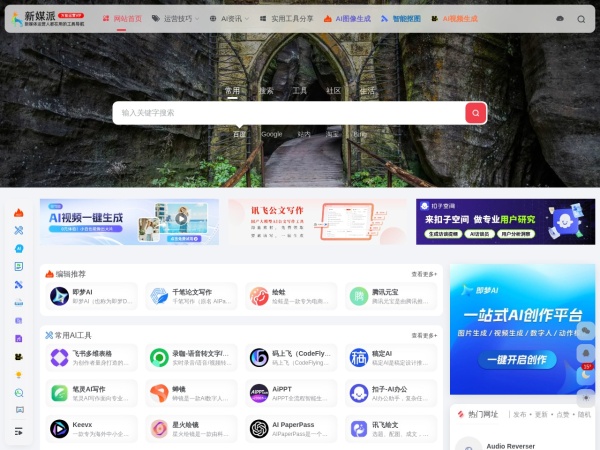Sort 热门网址 by 点赞
Image resolution: width=600 pixels, height=450 pixels.
pos(562,414)
